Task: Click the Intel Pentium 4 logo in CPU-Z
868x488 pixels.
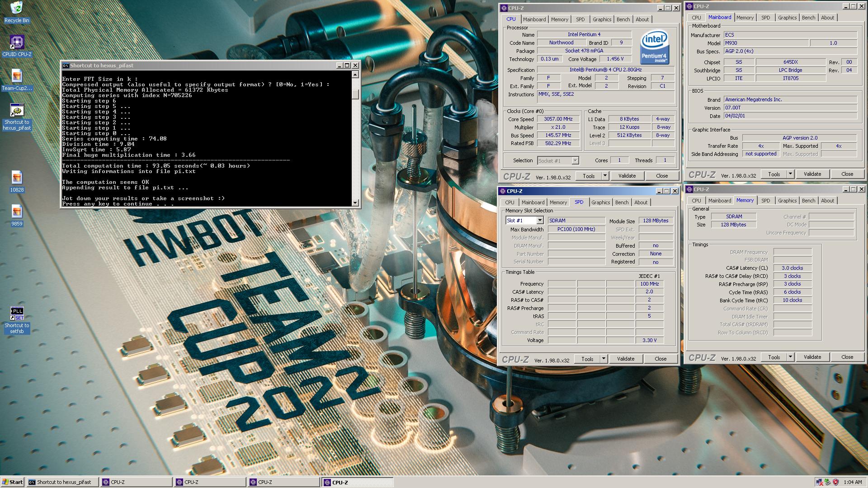Action: tap(655, 48)
